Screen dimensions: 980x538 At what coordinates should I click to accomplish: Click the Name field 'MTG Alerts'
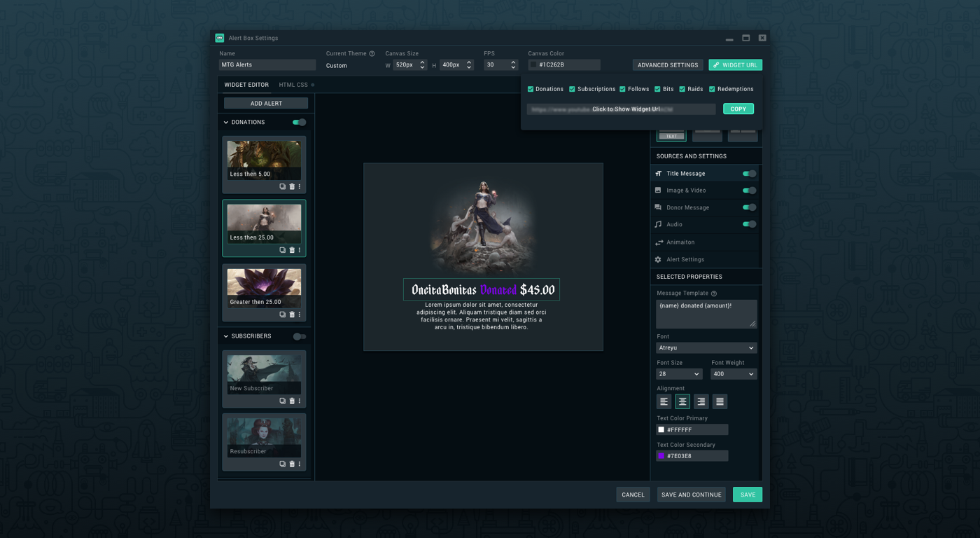point(267,65)
